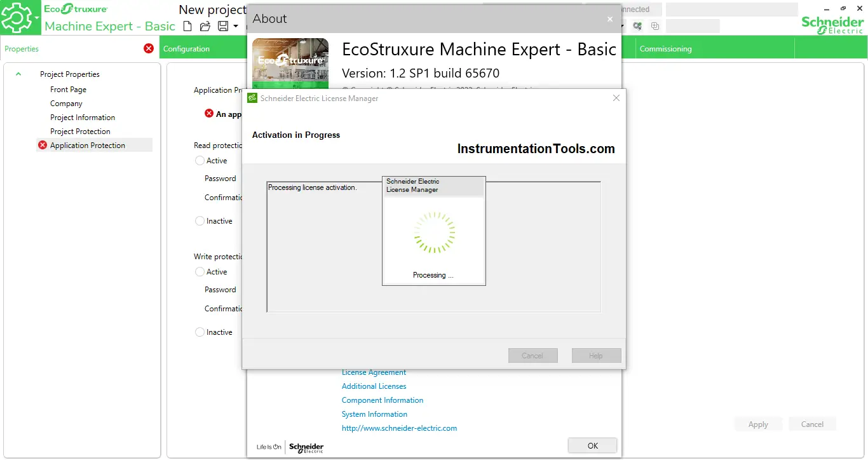Select Project Information in the tree
Image resolution: width=868 pixels, height=460 pixels.
83,118
